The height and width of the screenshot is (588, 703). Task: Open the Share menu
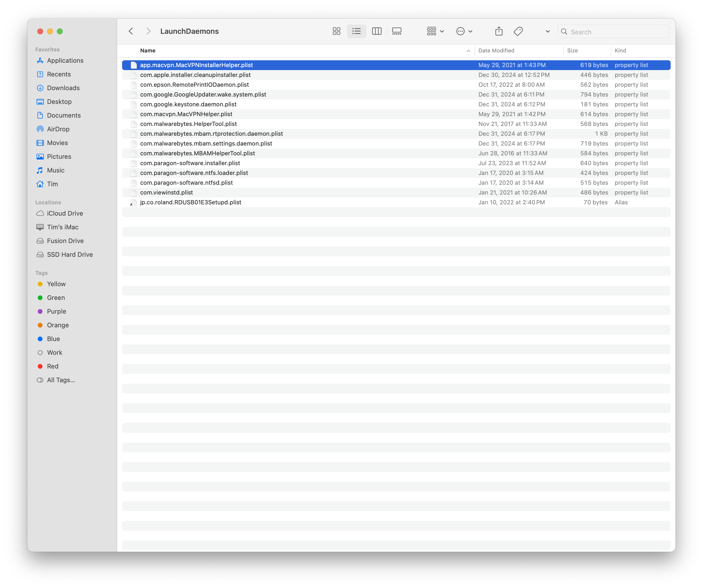pos(499,31)
